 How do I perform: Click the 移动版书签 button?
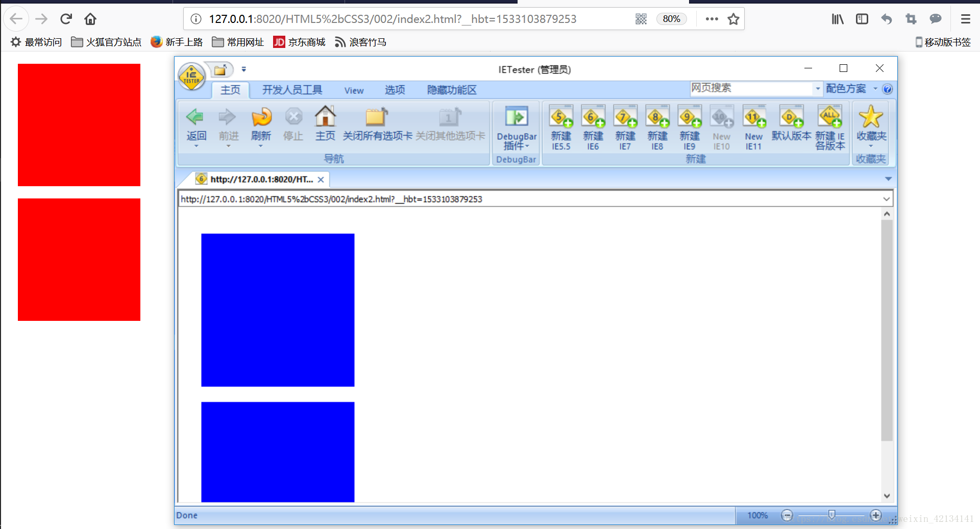(943, 42)
